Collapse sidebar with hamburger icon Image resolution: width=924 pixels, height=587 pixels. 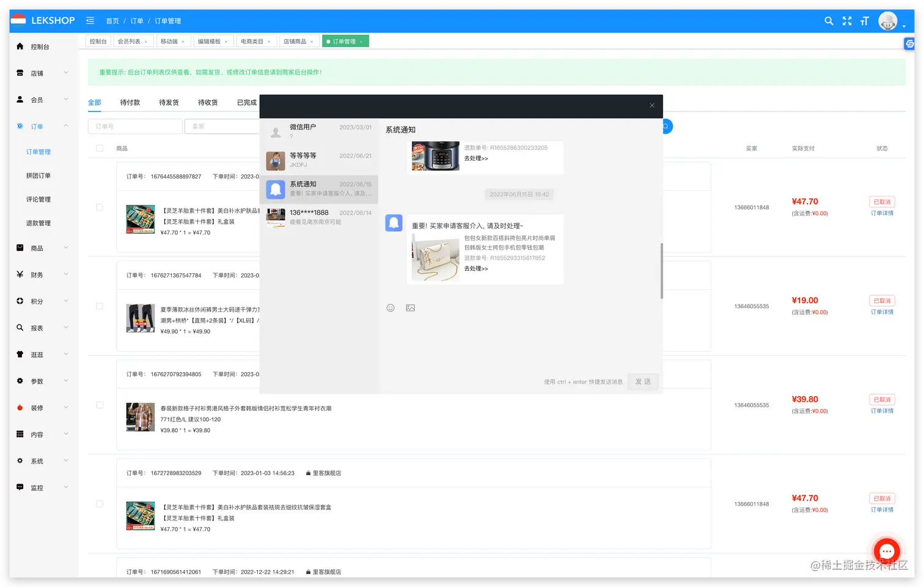click(x=90, y=20)
